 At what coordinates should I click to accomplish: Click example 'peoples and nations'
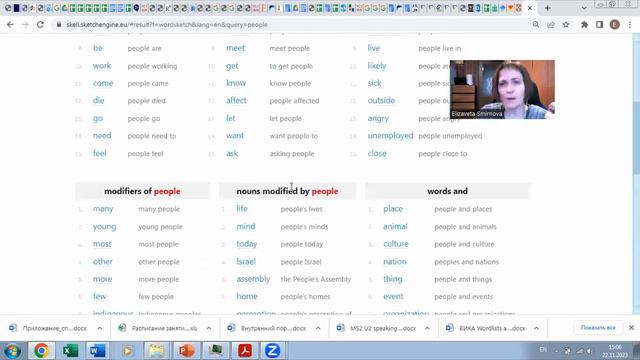[467, 262]
